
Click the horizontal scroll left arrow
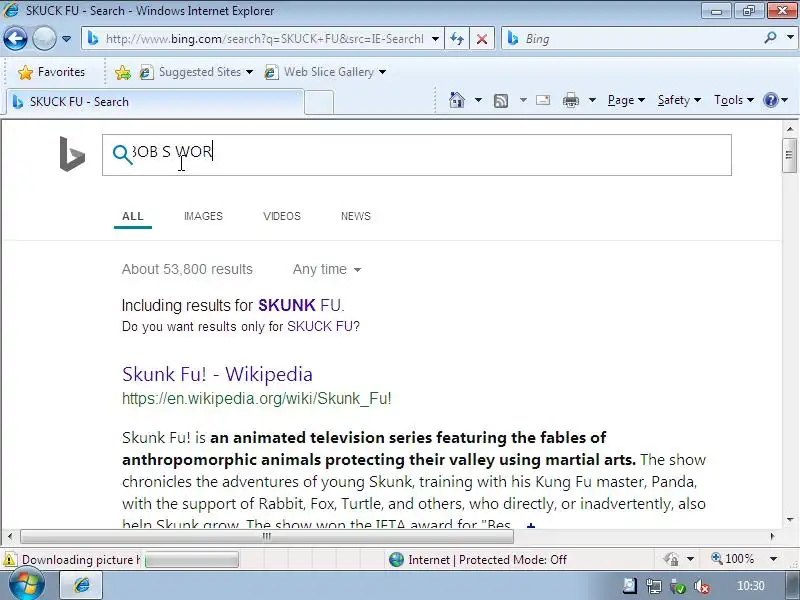[x=10, y=536]
